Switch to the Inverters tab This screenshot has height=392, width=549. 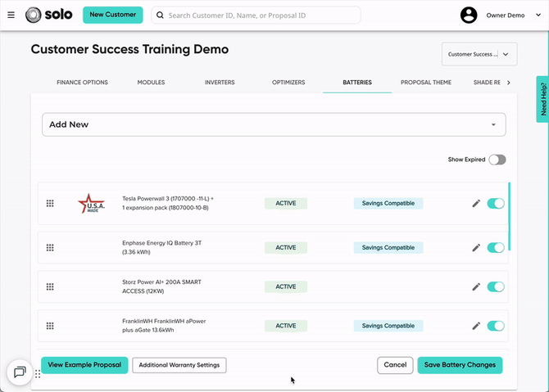(220, 83)
